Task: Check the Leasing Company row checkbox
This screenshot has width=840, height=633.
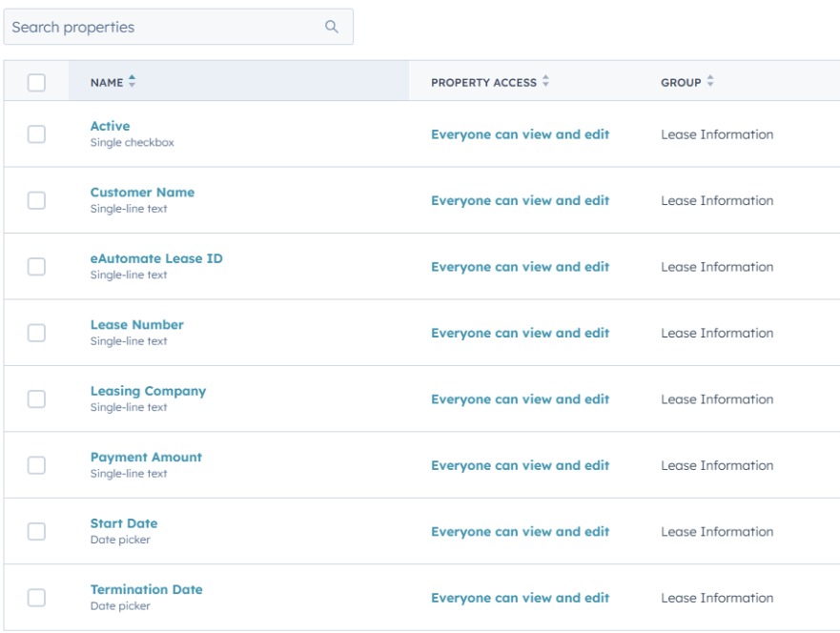Action: click(36, 399)
